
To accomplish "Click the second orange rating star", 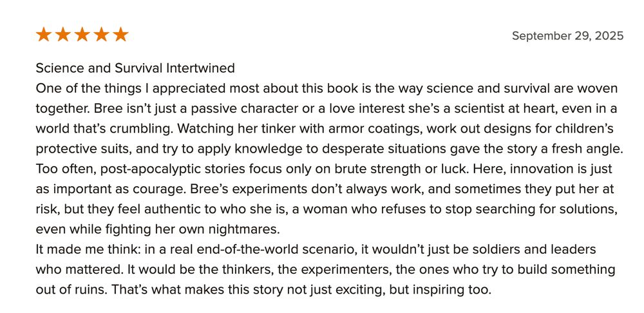I will click(63, 35).
